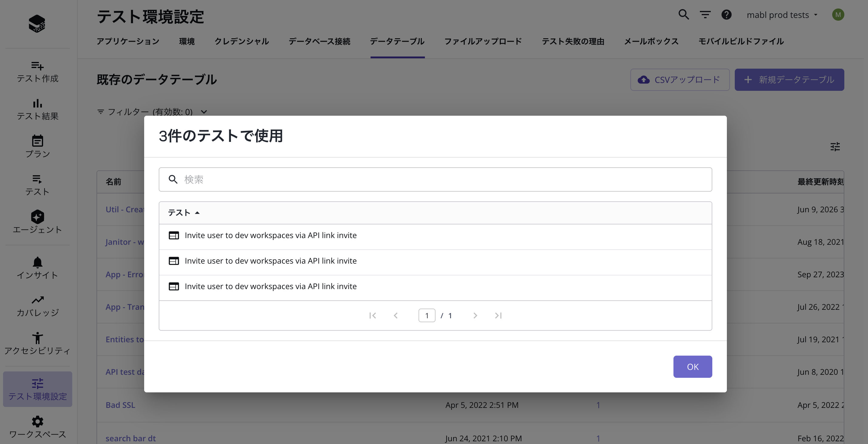Go to last page in dialog pagination
The image size is (868, 444).
pyautogui.click(x=498, y=316)
